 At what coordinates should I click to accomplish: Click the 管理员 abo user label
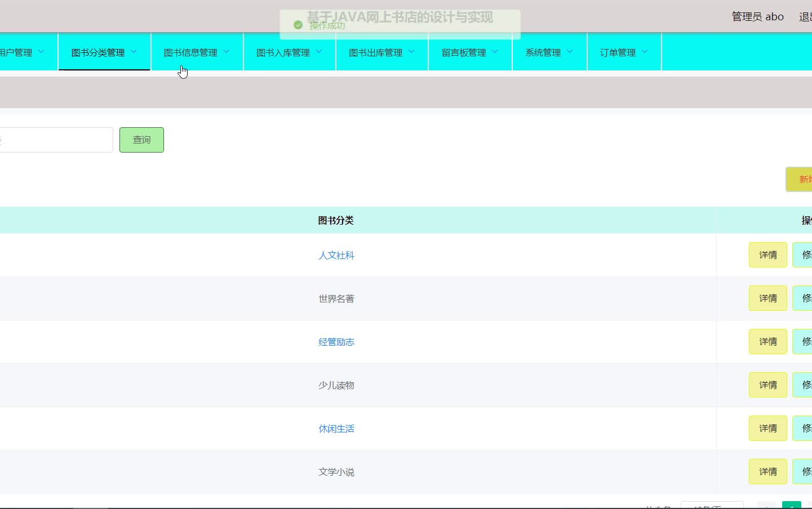[757, 17]
